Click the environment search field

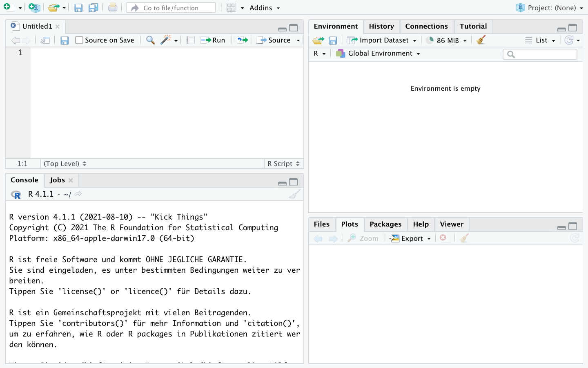point(540,54)
